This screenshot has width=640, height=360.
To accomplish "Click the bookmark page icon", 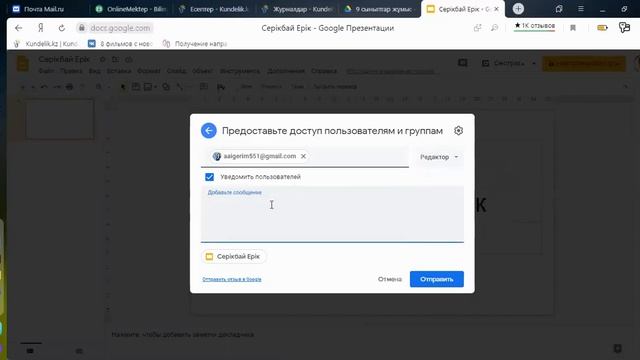I will 573,28.
